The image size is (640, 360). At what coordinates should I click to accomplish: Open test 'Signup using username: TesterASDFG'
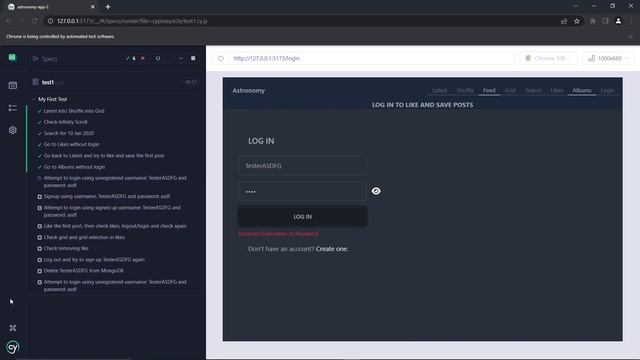point(107,196)
